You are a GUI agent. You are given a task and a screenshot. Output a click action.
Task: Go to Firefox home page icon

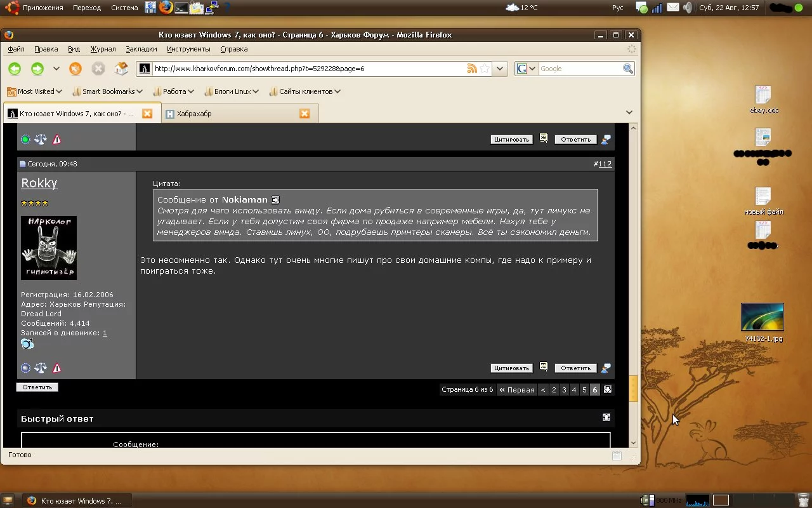[121, 69]
